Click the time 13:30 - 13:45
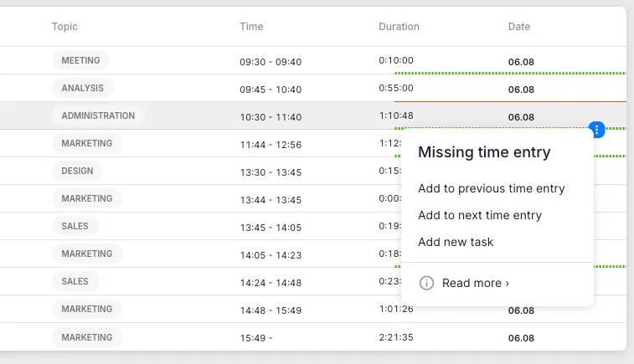This screenshot has width=634, height=364. click(x=271, y=172)
